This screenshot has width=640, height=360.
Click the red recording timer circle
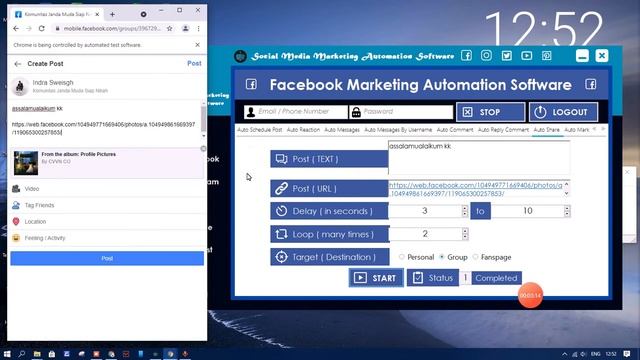tap(530, 295)
